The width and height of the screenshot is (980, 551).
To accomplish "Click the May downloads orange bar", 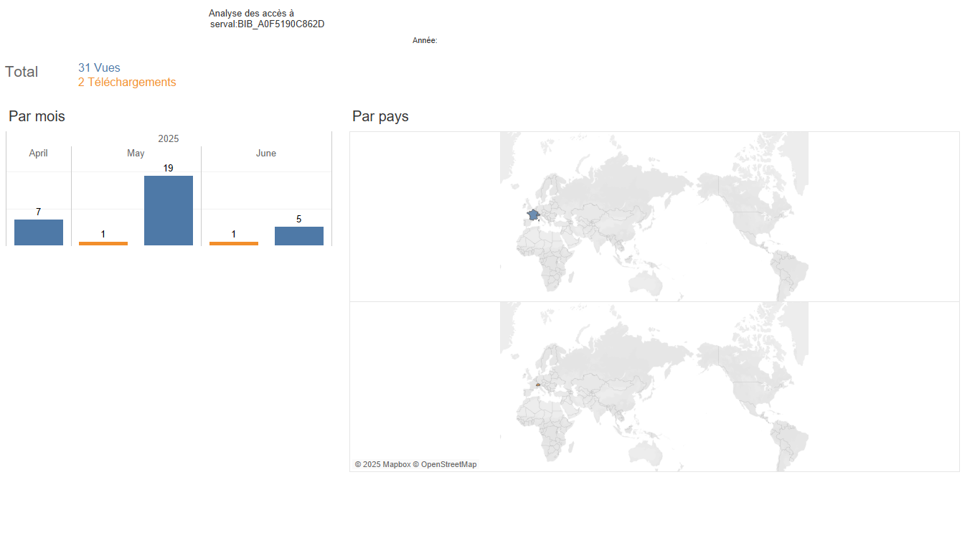I will coord(103,243).
